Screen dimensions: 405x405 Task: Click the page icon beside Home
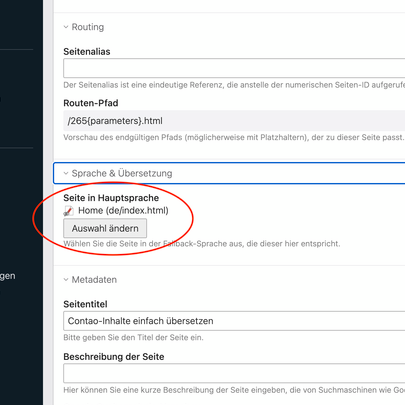click(x=69, y=211)
